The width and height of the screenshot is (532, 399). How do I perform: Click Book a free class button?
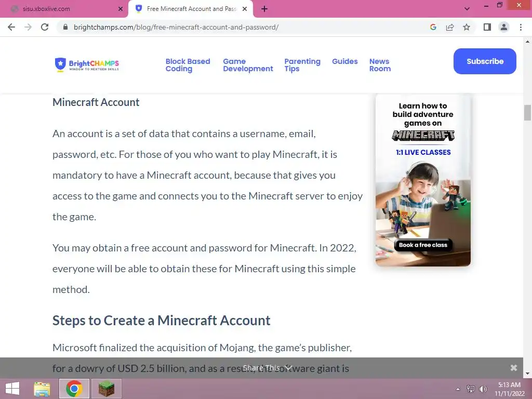[x=423, y=245]
